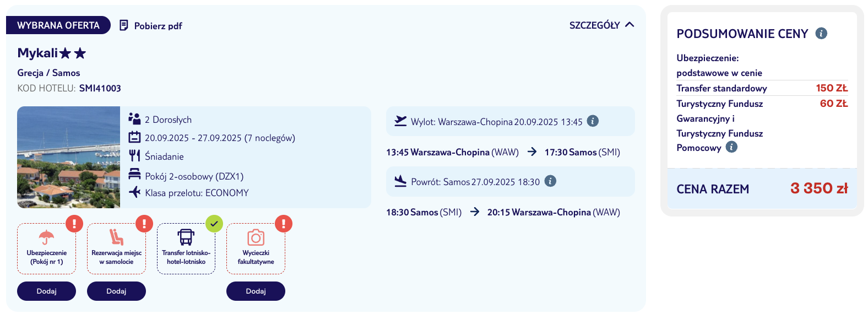
Task: Click info icon beside departure flight time
Action: click(x=593, y=121)
